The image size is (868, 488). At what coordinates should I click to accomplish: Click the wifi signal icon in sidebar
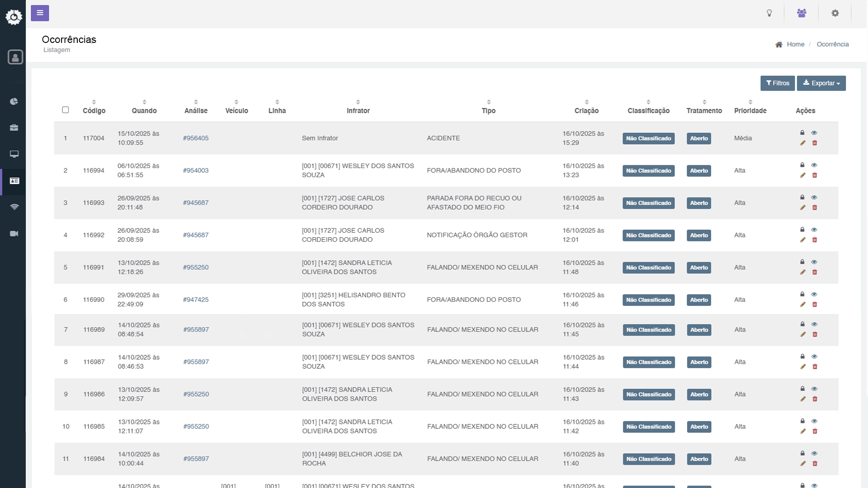(x=14, y=207)
